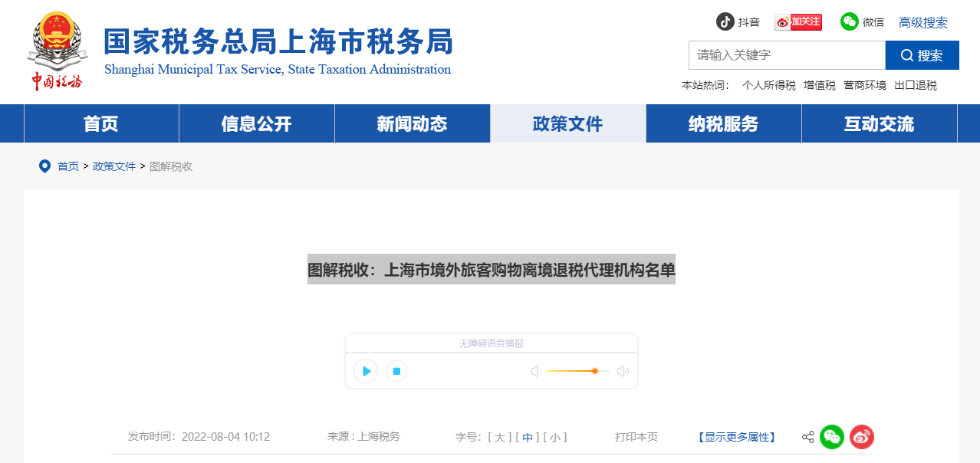
Task: Play the accessibility voice broadcast
Action: [x=366, y=371]
